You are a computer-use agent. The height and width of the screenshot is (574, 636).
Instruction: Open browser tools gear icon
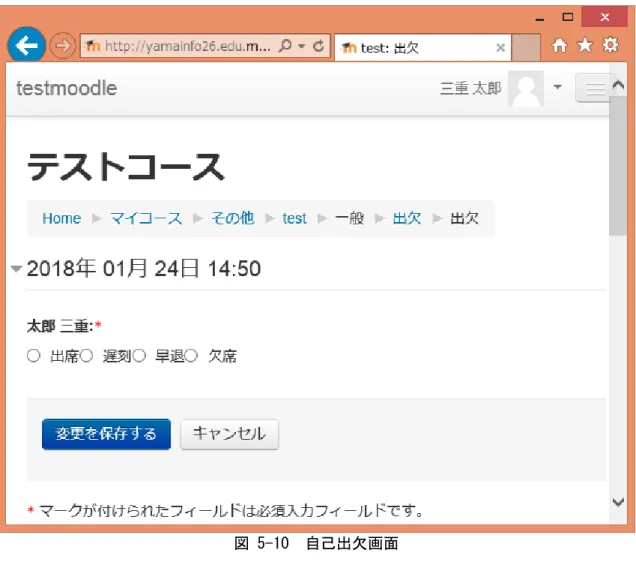(x=610, y=45)
